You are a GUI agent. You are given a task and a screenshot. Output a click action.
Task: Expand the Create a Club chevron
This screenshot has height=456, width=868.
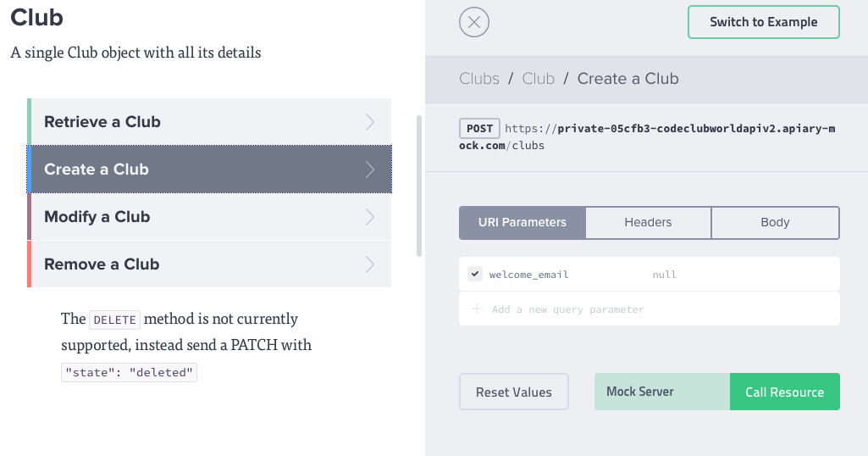(370, 170)
